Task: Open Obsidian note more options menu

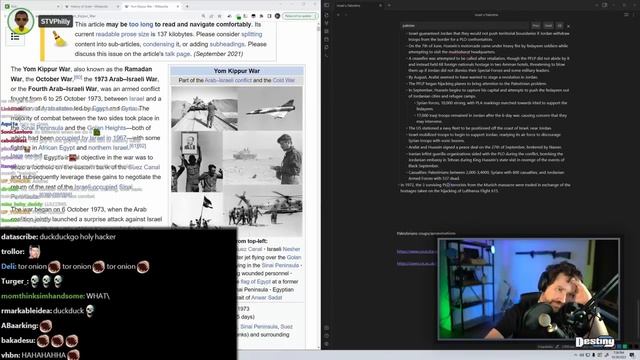Action: (x=634, y=15)
